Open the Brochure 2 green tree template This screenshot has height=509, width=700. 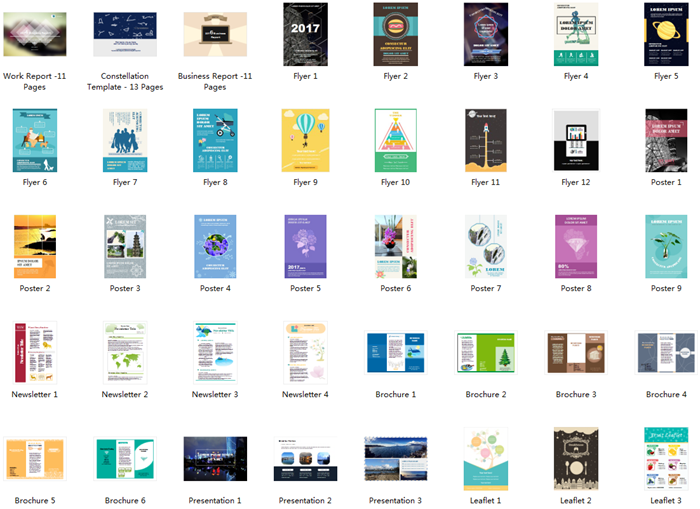coord(486,352)
